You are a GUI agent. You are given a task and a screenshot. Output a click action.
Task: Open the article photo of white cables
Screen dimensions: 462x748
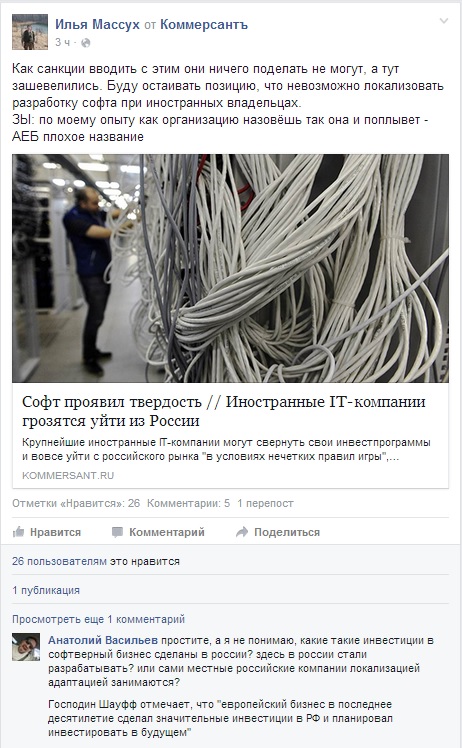[231, 268]
